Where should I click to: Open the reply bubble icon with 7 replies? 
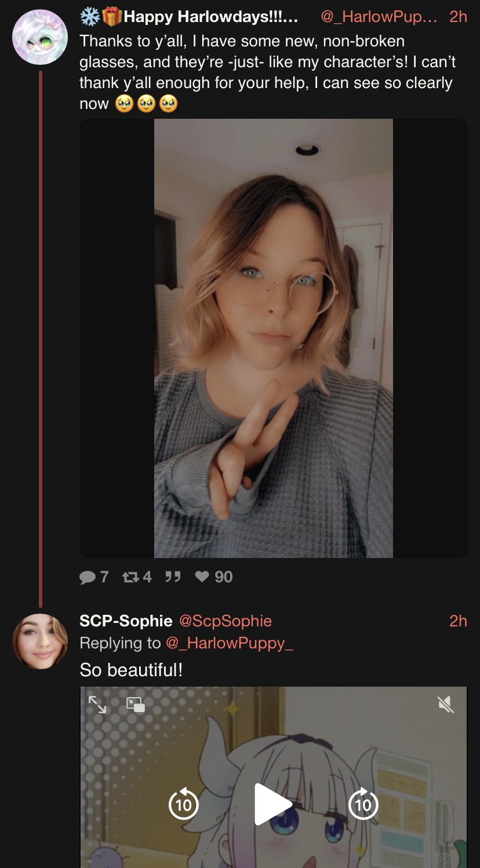tap(88, 577)
